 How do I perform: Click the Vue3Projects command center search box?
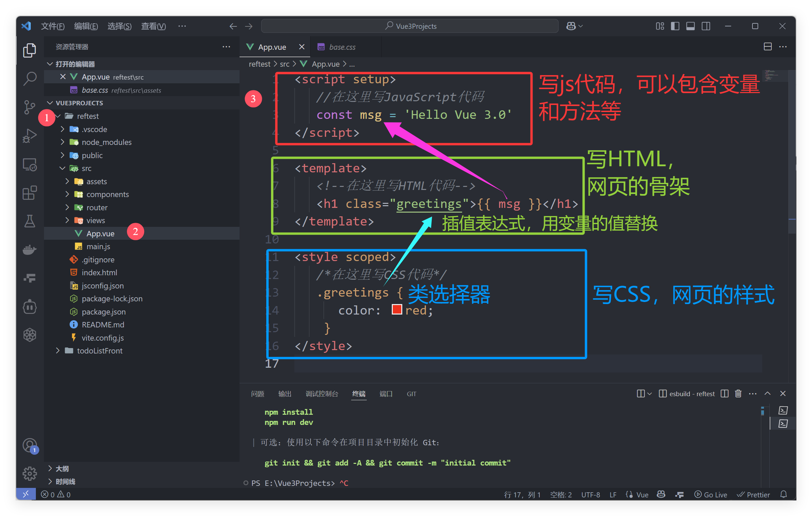pos(410,26)
